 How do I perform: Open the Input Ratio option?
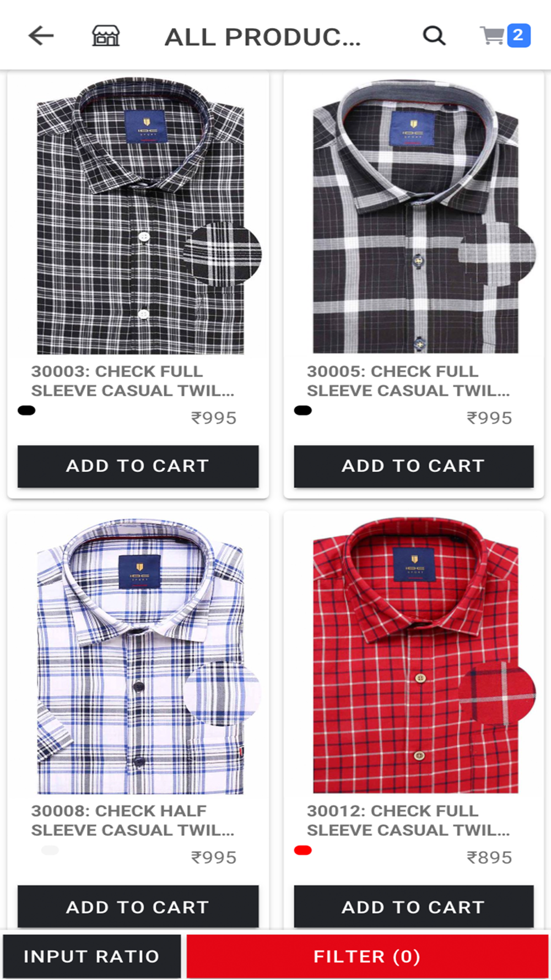(92, 956)
